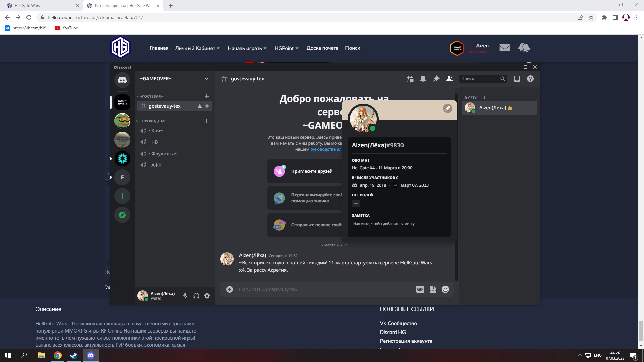The image size is (644, 362).
Task: Click the Discord search field
Action: 483,79
